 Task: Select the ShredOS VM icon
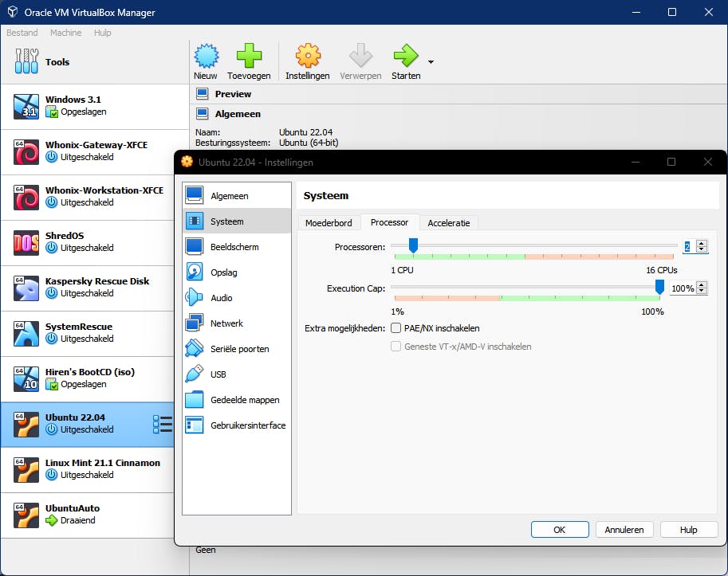pyautogui.click(x=26, y=242)
